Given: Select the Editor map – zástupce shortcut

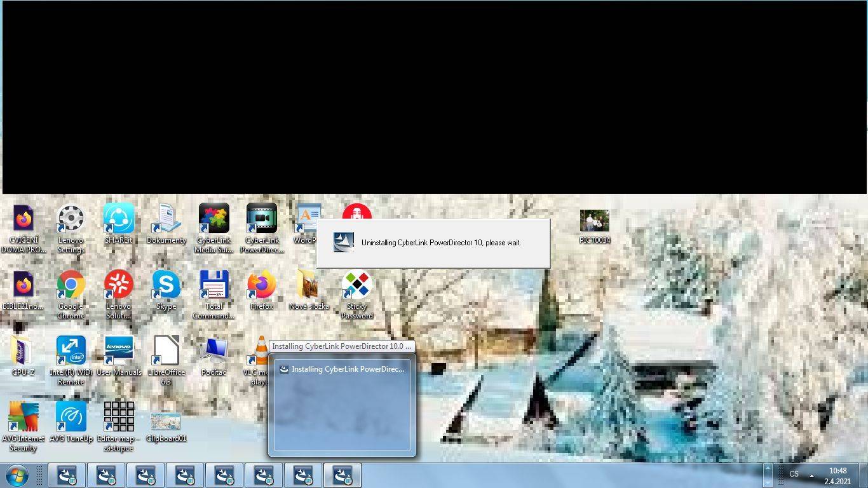Looking at the screenshot, I should [x=118, y=426].
